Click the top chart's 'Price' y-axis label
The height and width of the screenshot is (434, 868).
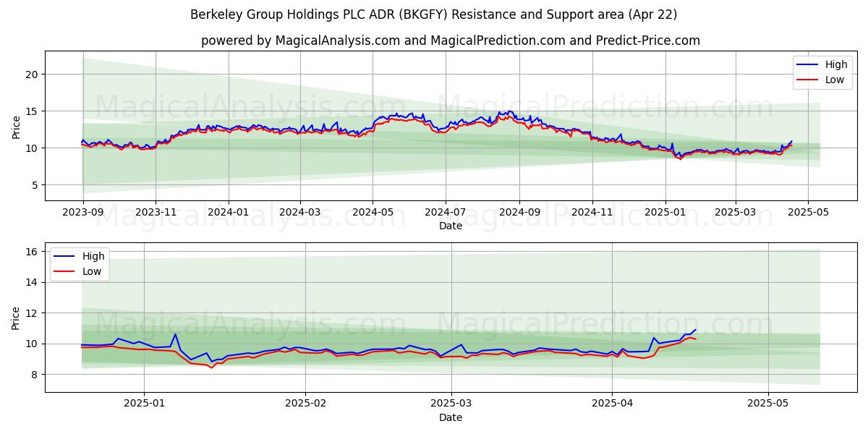(17, 126)
